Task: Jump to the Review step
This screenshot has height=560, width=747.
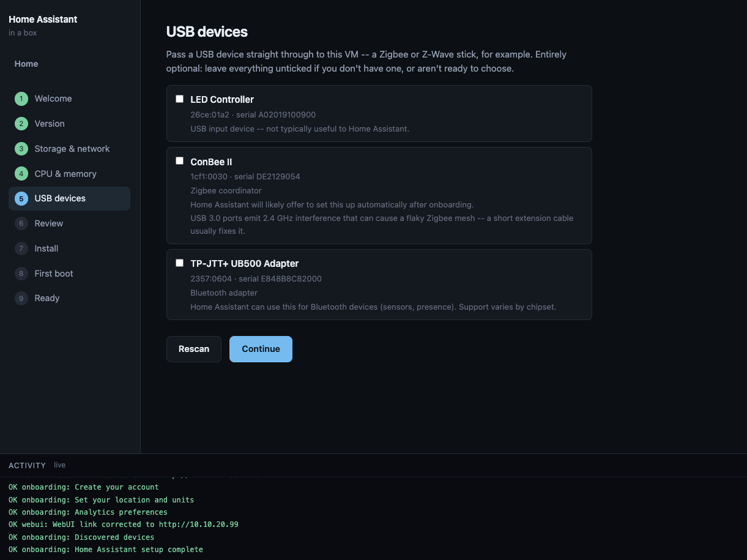Action: (69, 223)
